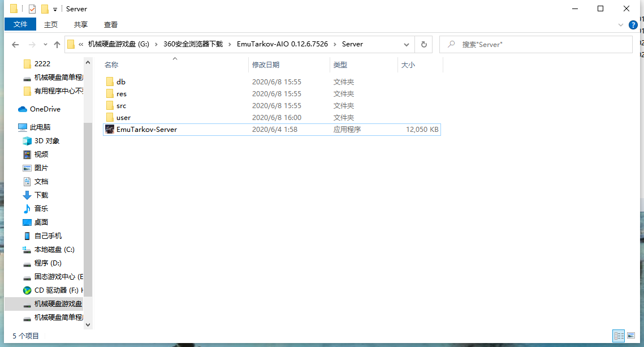Click the 机械硬盘游戏盘 (G:) breadcrumb
The width and height of the screenshot is (644, 347).
[x=119, y=44]
